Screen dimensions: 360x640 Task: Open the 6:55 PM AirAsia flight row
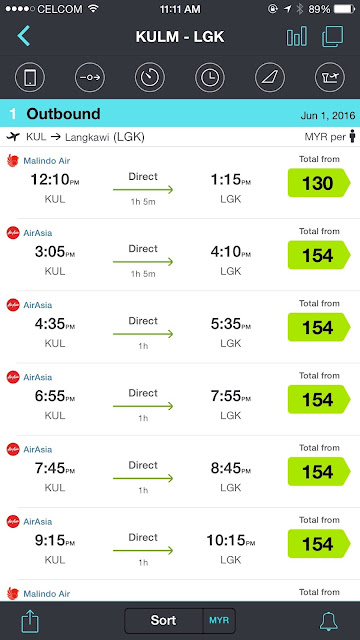180,399
